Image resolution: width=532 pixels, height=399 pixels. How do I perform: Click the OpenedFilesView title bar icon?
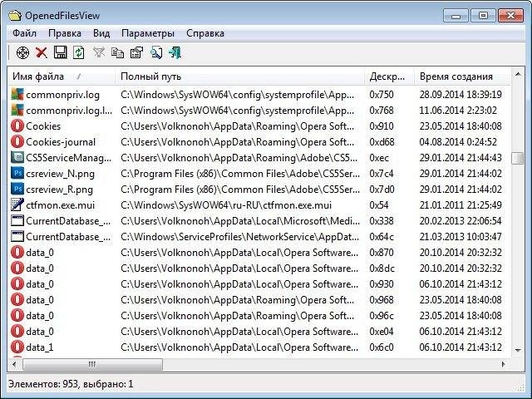click(x=15, y=16)
